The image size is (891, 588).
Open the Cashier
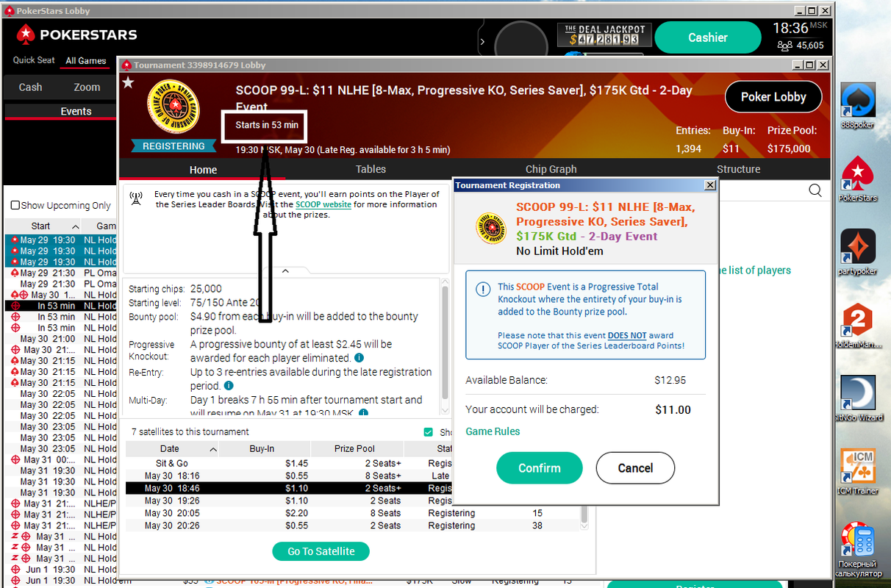click(x=707, y=37)
